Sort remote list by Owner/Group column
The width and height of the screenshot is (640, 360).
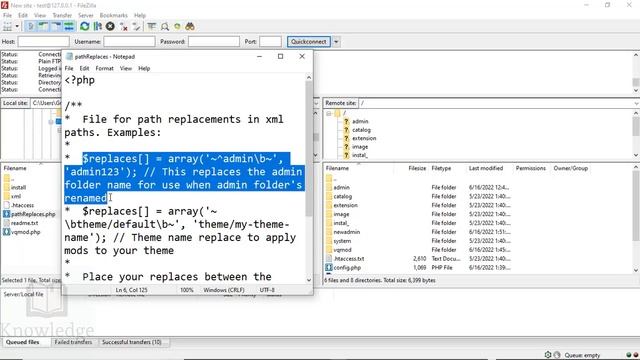point(571,168)
